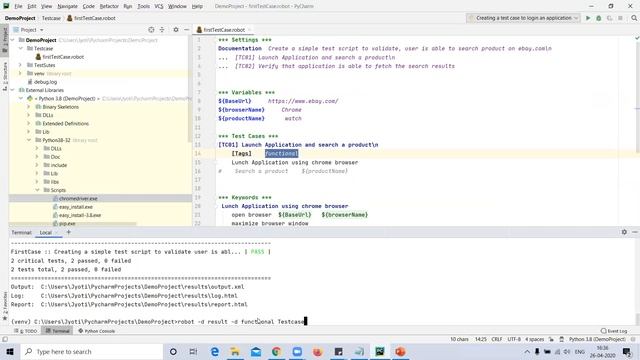
Task: Click the Terminal tool window button
Action: (58, 331)
